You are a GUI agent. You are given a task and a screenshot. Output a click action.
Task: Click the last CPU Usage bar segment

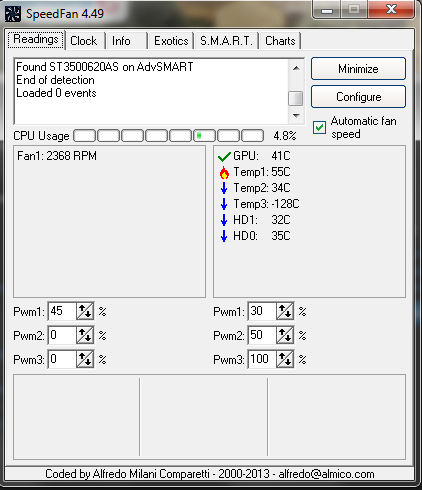(x=252, y=136)
